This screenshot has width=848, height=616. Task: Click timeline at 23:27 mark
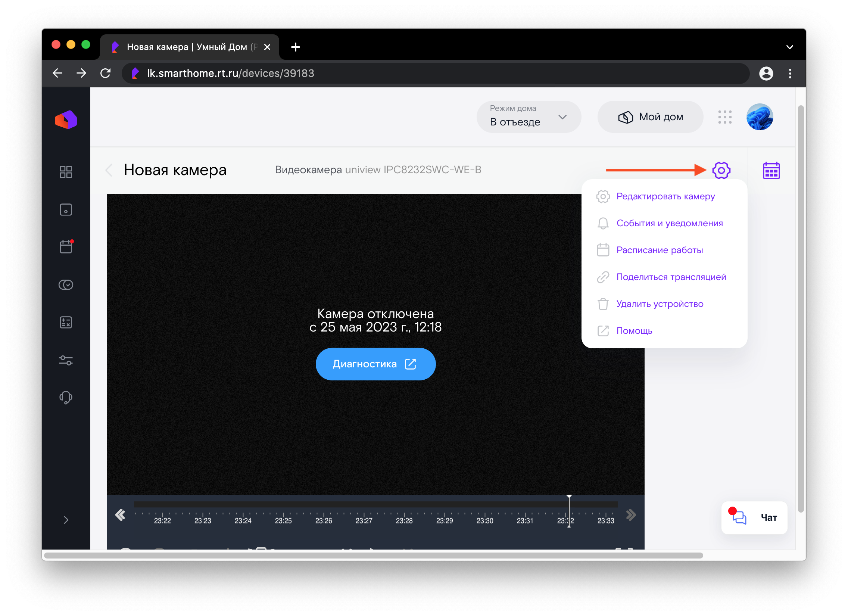(x=364, y=514)
